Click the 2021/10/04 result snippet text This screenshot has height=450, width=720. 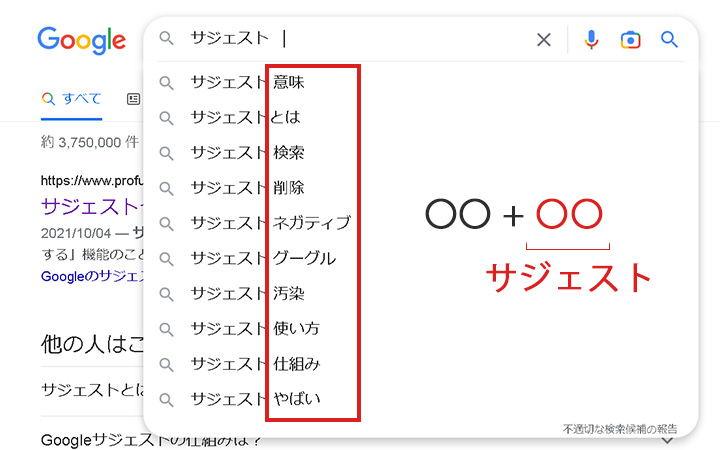tap(92, 233)
